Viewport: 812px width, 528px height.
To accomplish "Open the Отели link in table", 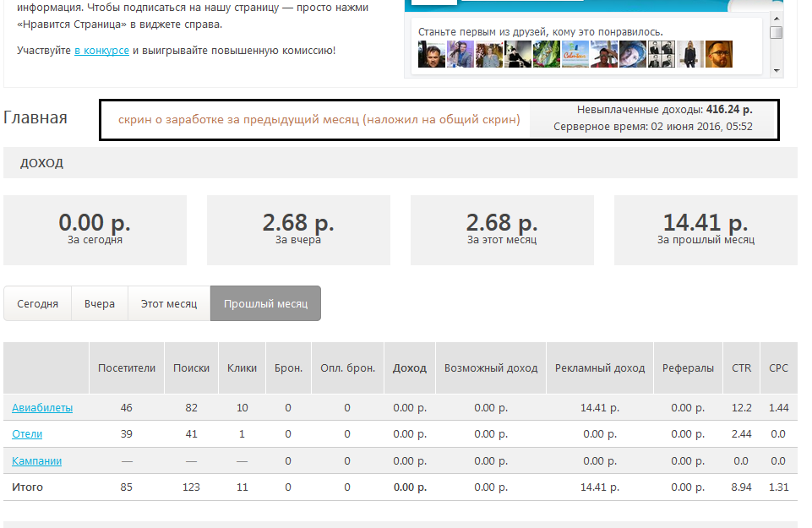I will [27, 433].
